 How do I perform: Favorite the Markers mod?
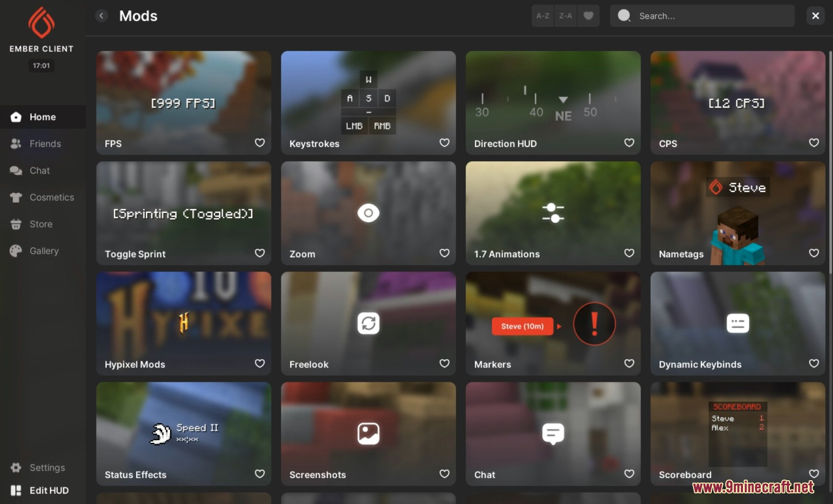pyautogui.click(x=629, y=364)
